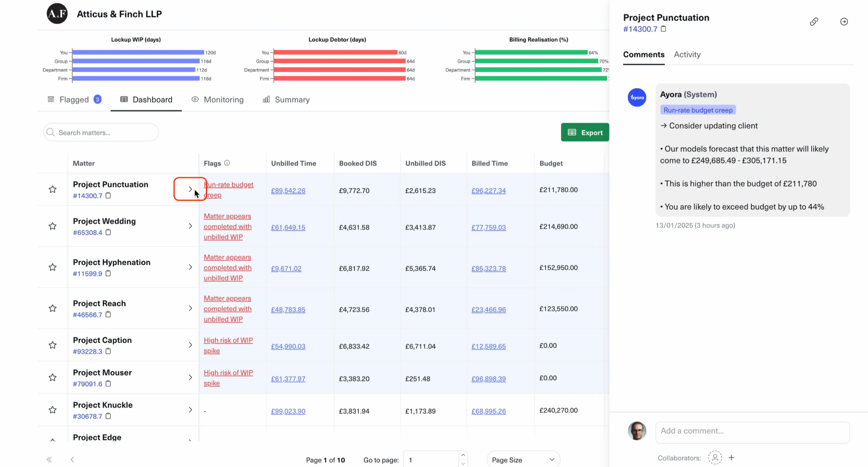Copy matter number #14300.7 in side panel
868x467 pixels.
[663, 29]
